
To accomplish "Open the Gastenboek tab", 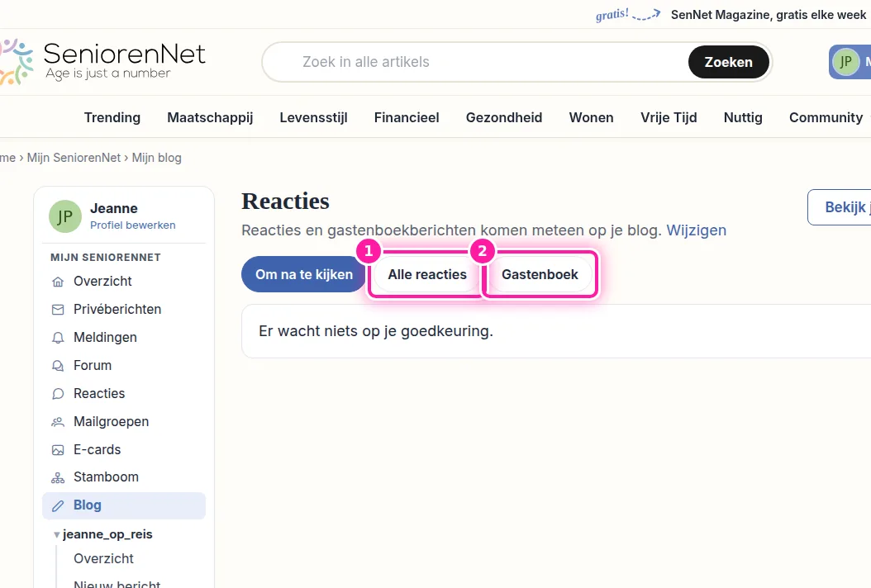I will coord(540,274).
